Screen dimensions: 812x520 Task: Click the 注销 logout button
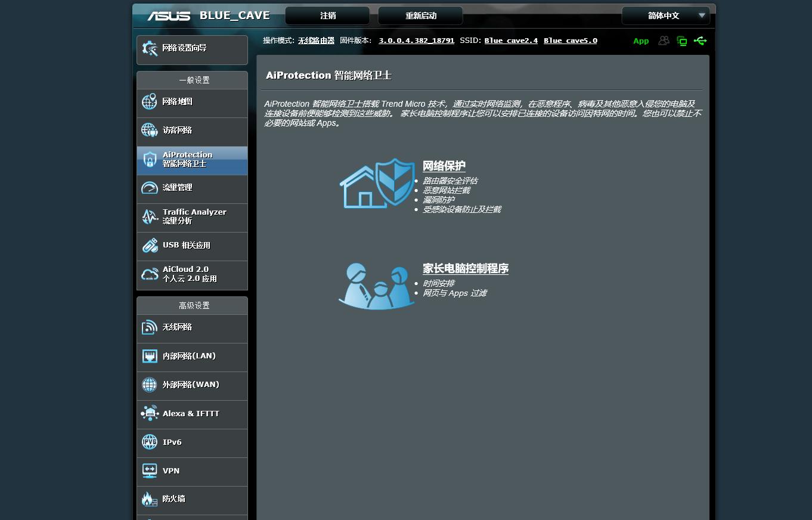tap(328, 16)
